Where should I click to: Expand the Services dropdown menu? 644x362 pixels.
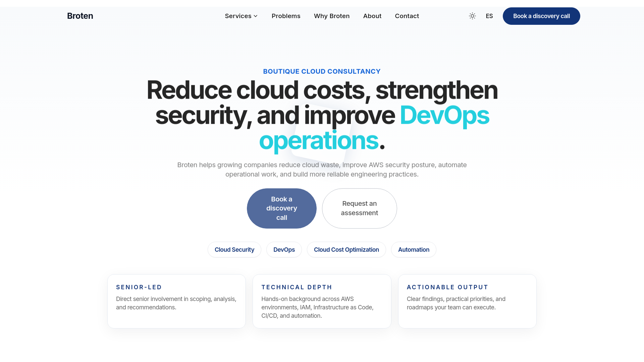241,16
